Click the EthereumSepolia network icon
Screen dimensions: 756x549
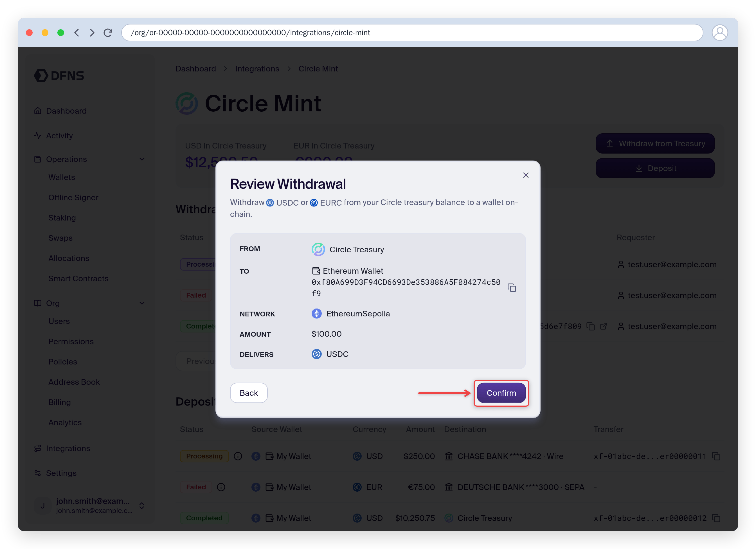pyautogui.click(x=316, y=314)
